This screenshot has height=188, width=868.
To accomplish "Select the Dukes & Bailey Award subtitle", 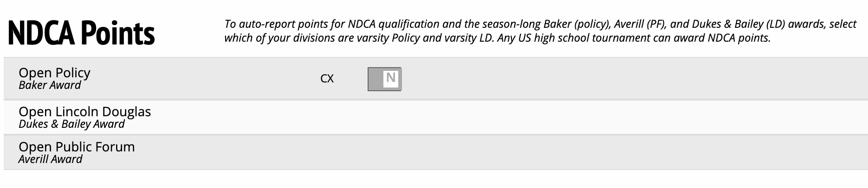I will coord(71,124).
